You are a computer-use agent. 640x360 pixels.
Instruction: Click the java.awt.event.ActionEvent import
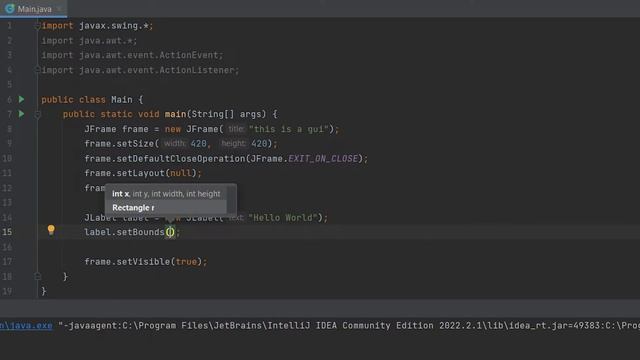(x=132, y=55)
